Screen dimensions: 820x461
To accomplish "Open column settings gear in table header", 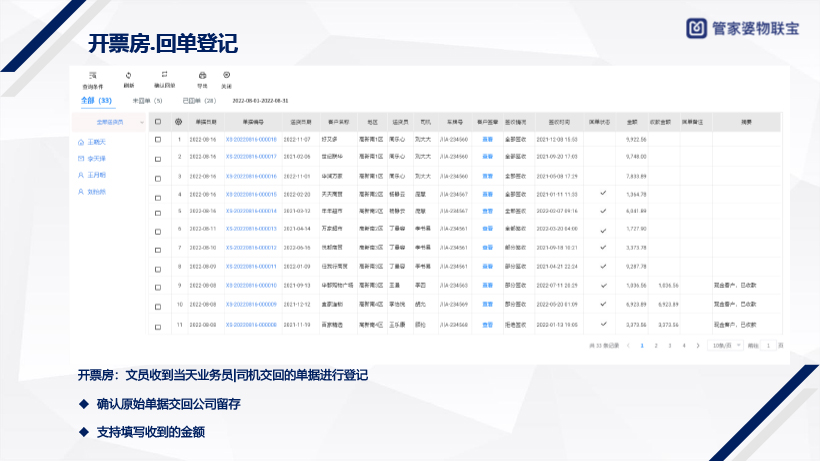I will (x=178, y=122).
